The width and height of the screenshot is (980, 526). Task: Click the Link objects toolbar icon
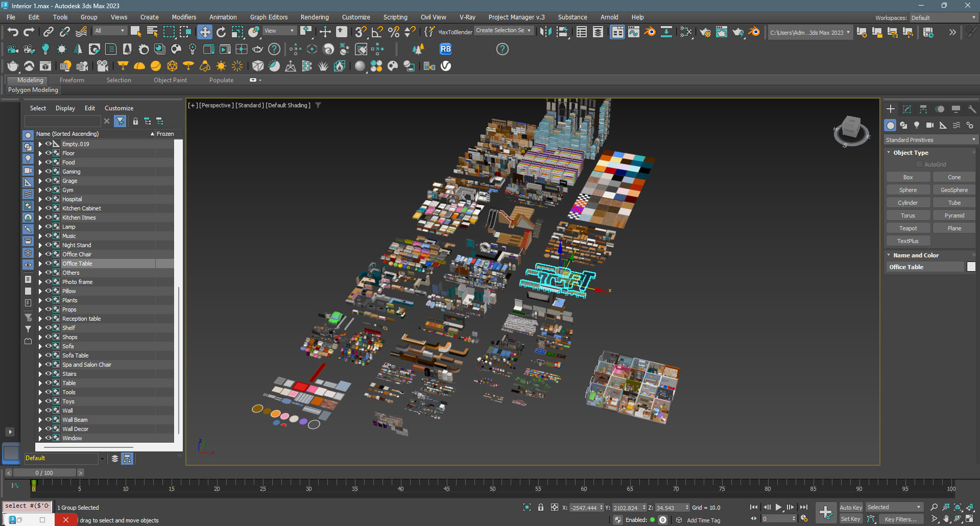pos(48,32)
